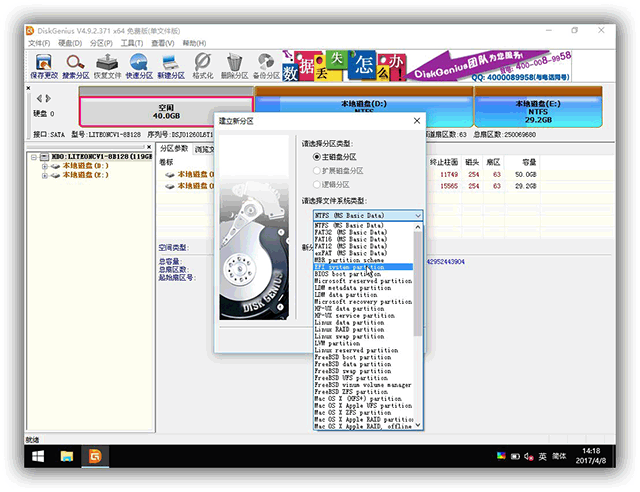
Task: Launch the 快速分区 (Quick Partition) tool
Action: pos(139,66)
